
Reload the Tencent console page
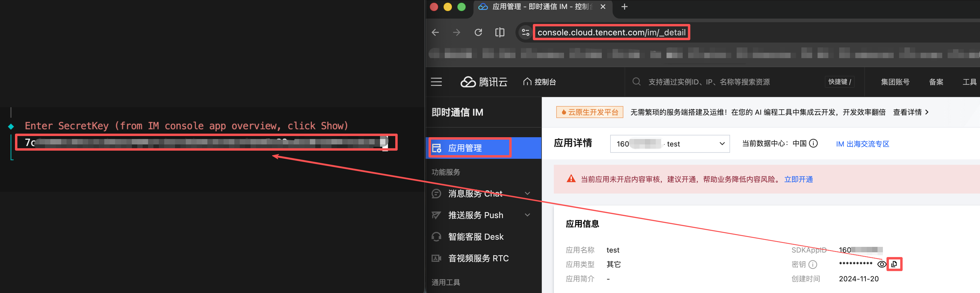(x=478, y=32)
